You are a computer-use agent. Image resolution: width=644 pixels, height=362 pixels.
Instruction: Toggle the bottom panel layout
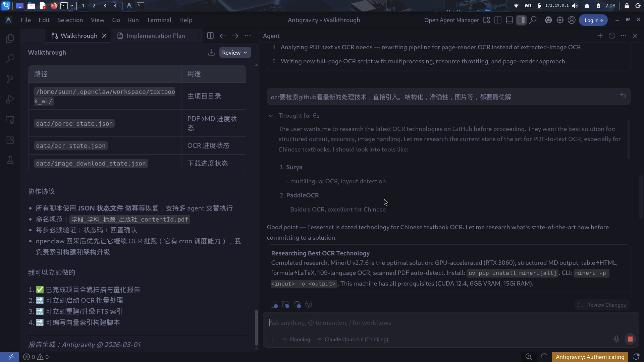[x=509, y=20]
